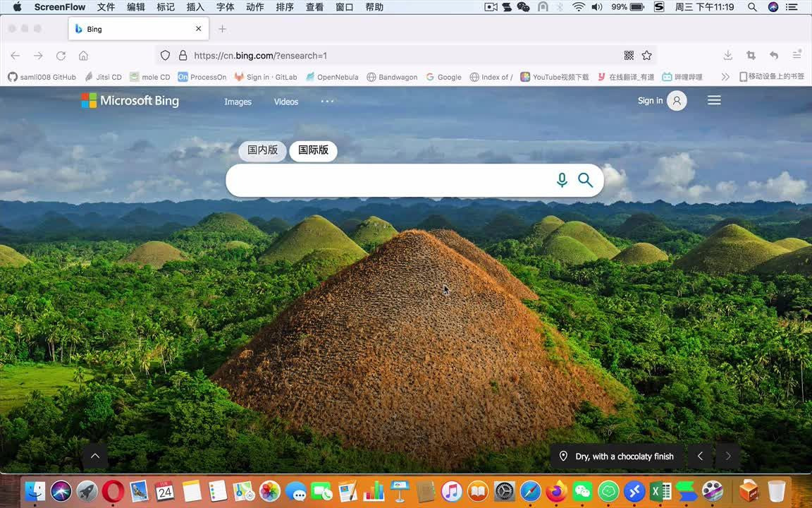
Task: Show more bookmarks with the double chevron
Action: click(x=725, y=77)
